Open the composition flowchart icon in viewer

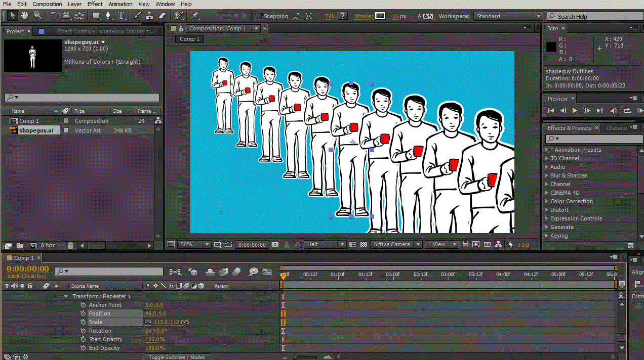[x=499, y=244]
